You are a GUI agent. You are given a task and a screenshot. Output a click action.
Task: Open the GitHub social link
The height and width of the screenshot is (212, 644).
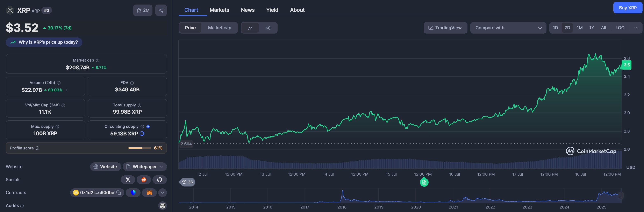tap(159, 179)
